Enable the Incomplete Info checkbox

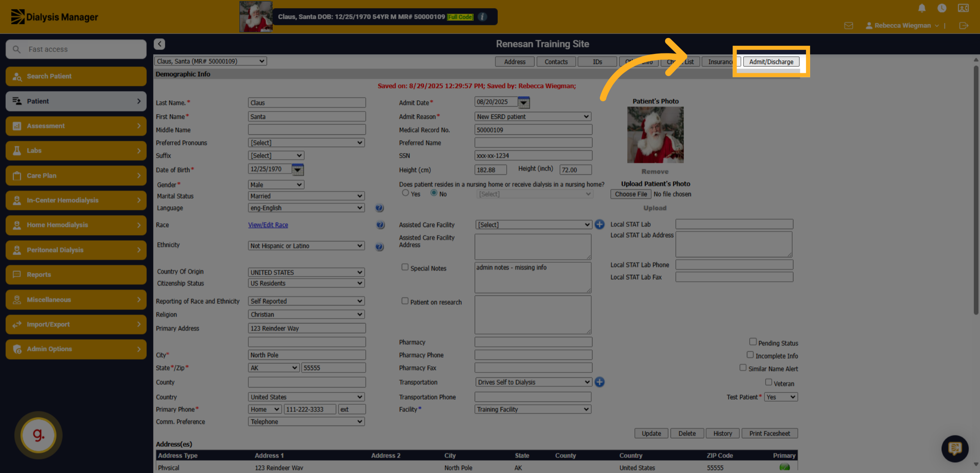pyautogui.click(x=750, y=355)
